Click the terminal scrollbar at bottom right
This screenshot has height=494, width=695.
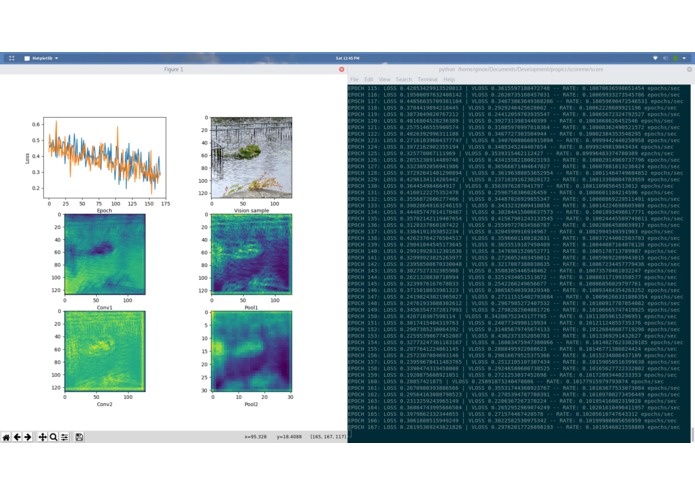click(x=693, y=434)
